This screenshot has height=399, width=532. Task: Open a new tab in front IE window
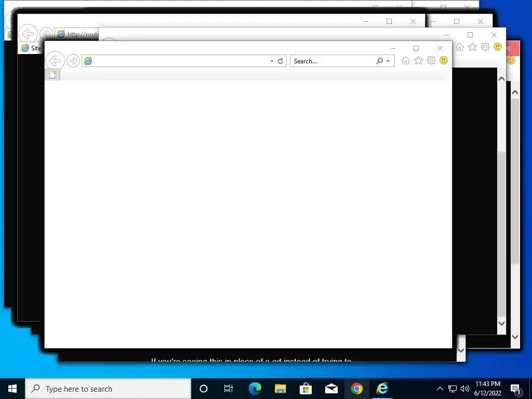[x=52, y=75]
